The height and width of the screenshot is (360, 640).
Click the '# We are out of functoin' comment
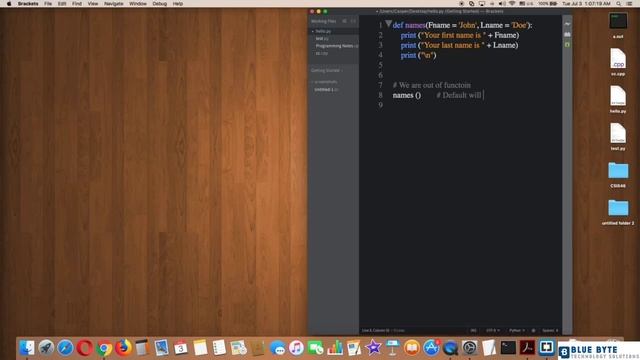[431, 85]
